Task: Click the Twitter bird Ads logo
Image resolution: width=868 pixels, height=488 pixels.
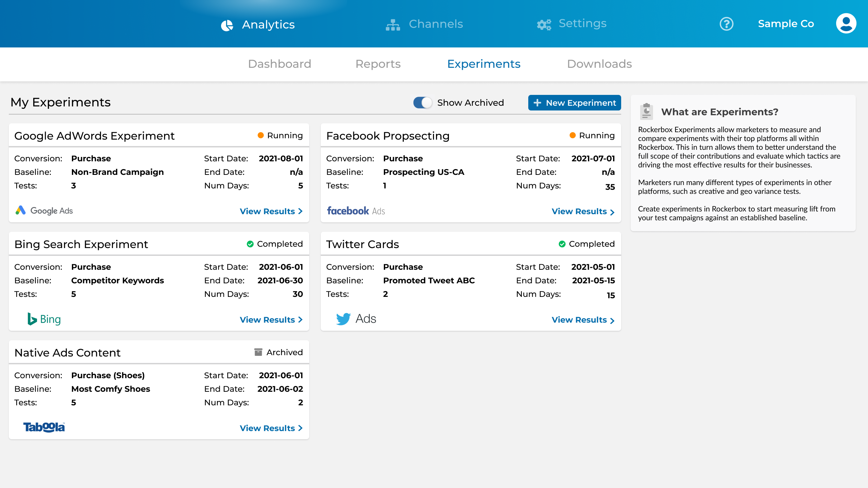Action: [356, 319]
